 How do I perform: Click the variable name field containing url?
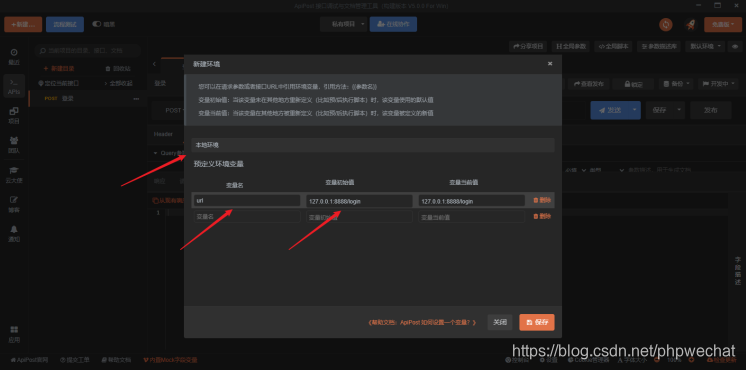(x=247, y=201)
